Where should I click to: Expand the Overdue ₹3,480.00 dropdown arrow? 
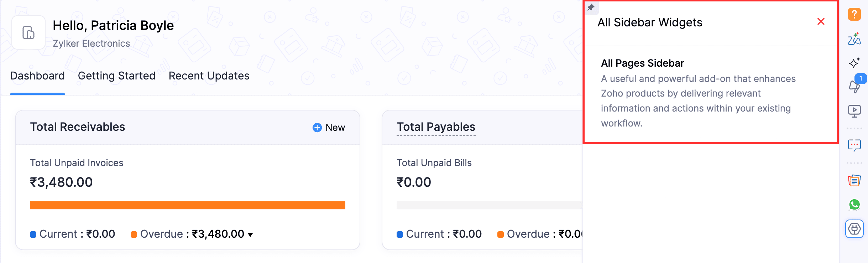(250, 234)
